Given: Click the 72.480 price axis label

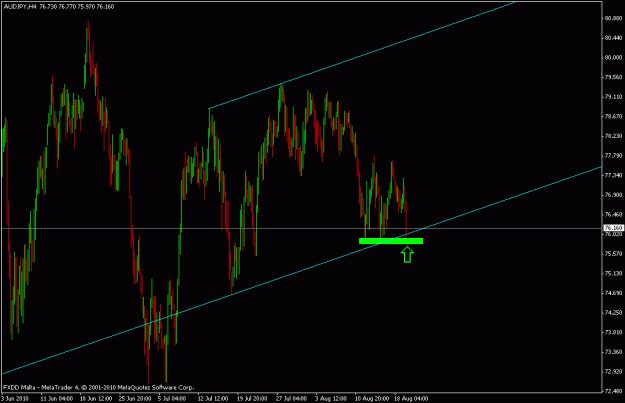Looking at the screenshot, I should pos(613,391).
